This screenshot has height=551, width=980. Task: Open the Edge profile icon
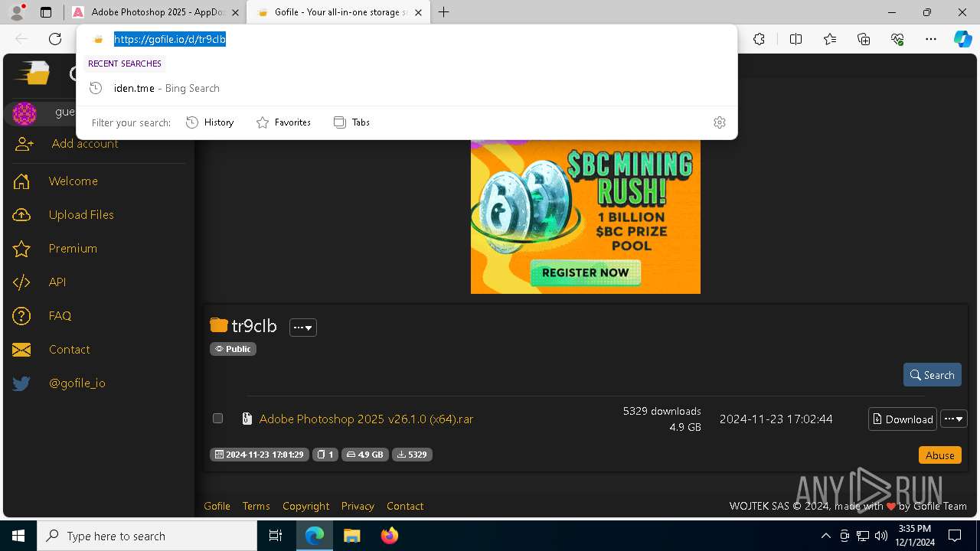pyautogui.click(x=17, y=12)
